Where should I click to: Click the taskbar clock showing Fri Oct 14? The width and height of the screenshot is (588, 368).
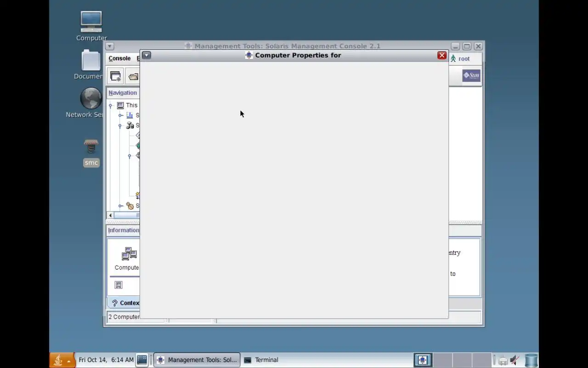point(106,360)
